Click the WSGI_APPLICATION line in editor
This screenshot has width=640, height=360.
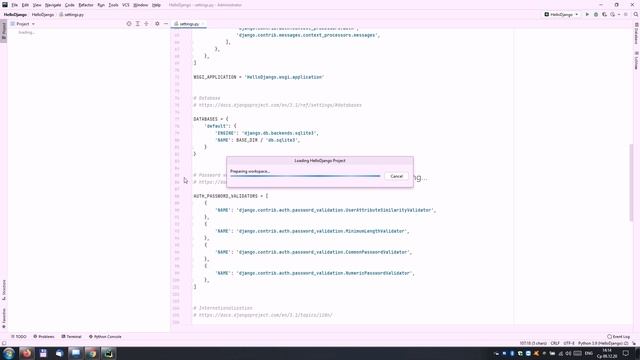[x=258, y=77]
